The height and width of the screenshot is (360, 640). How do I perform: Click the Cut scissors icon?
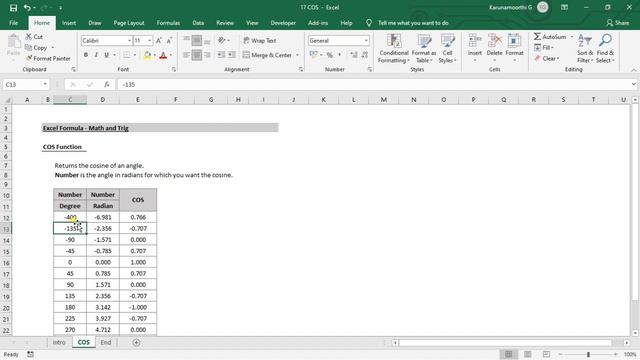pyautogui.click(x=29, y=37)
